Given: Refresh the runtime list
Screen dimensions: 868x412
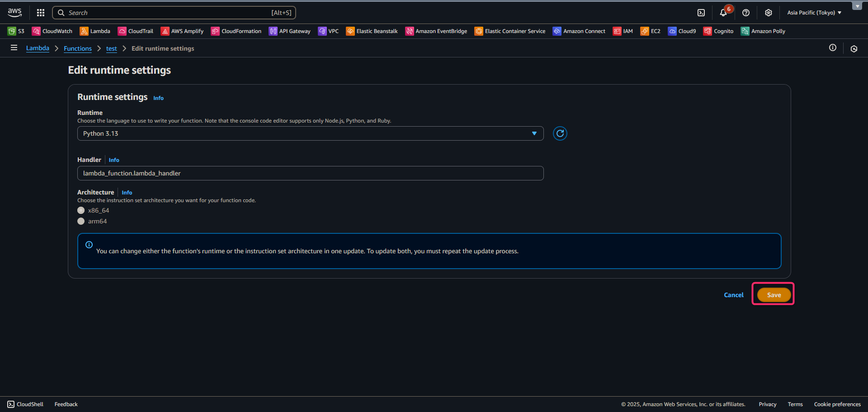Looking at the screenshot, I should 560,133.
